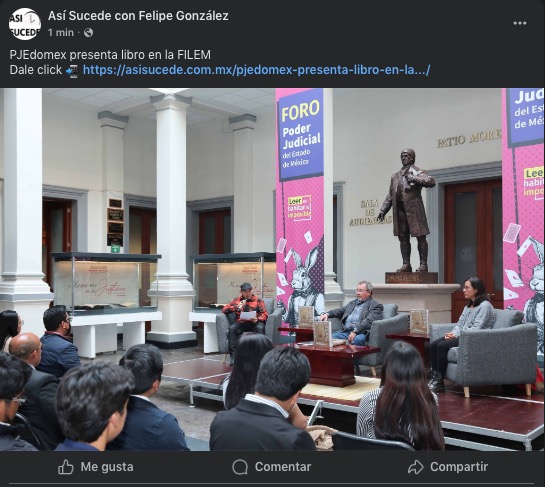This screenshot has width=545, height=487.
Task: Click the speech bubble comment icon
Action: [x=240, y=467]
